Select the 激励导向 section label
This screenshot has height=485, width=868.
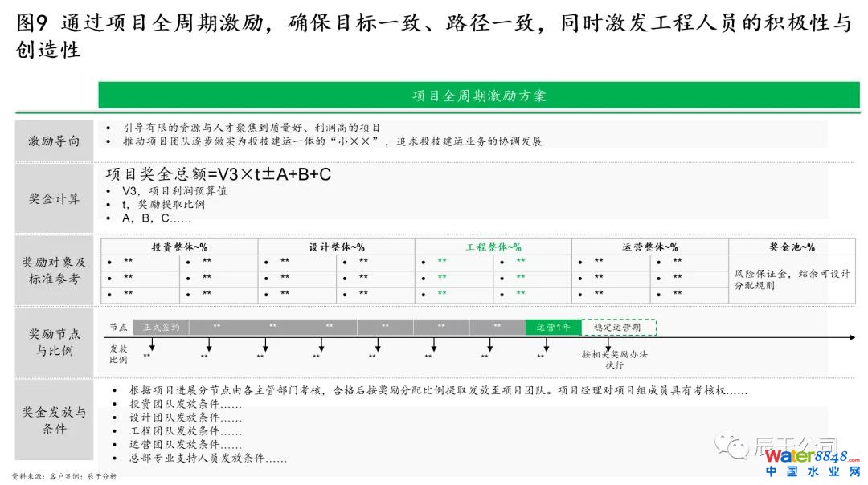tap(55, 141)
